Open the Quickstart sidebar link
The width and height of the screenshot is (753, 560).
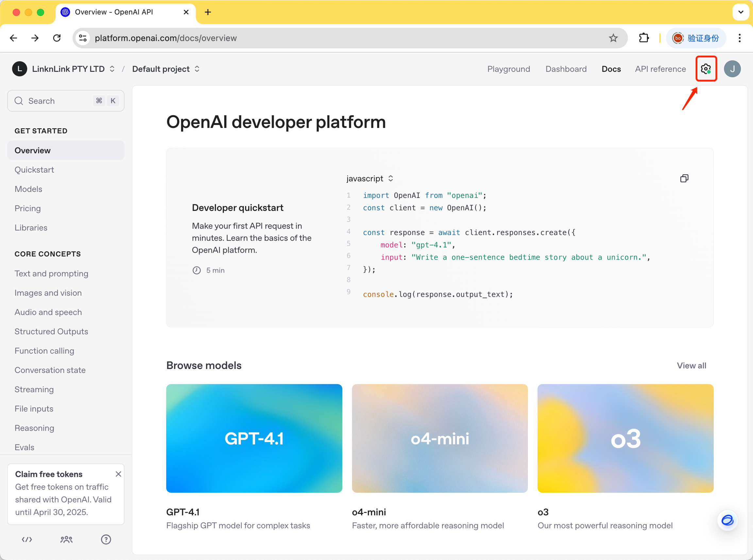point(34,169)
